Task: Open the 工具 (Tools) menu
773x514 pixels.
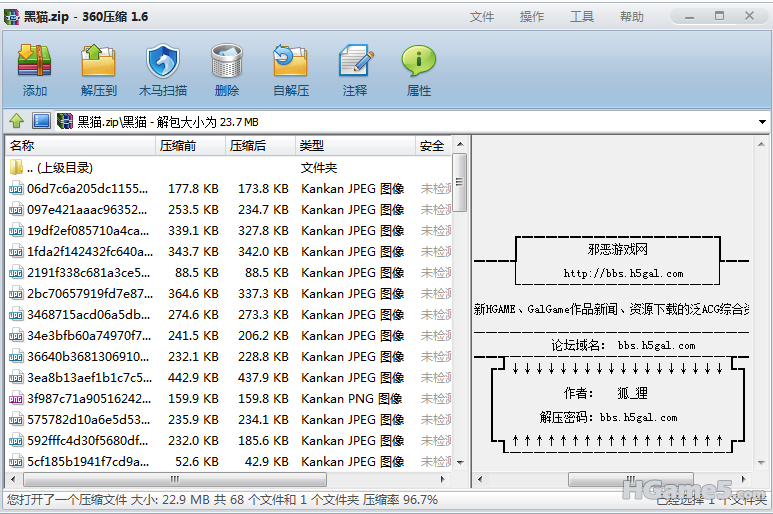Action: 582,17
